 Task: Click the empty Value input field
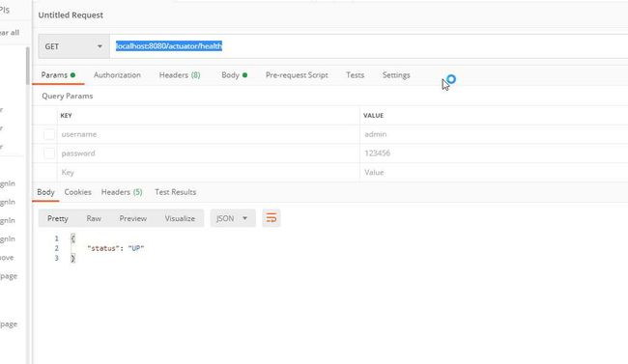coord(494,172)
